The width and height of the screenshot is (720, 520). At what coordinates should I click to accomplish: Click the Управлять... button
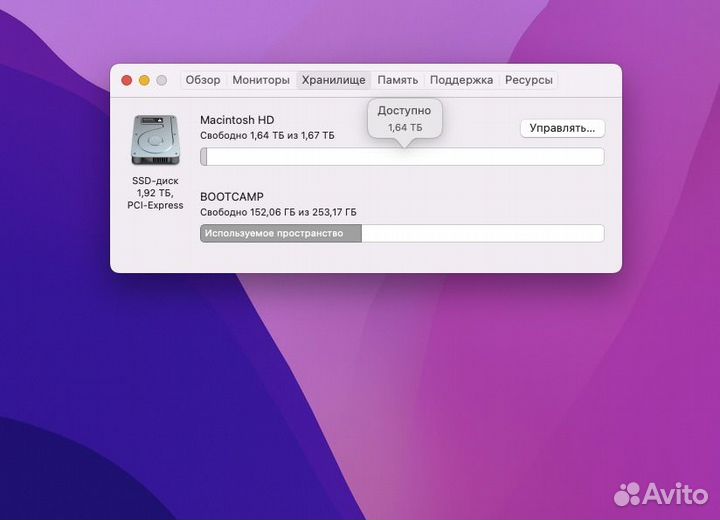coord(562,128)
